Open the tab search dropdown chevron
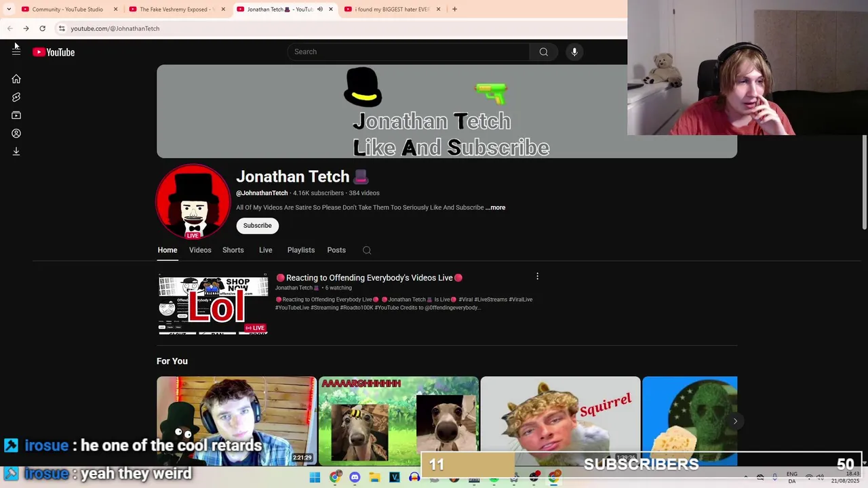Screen dimensions: 868x488 (x=9, y=9)
